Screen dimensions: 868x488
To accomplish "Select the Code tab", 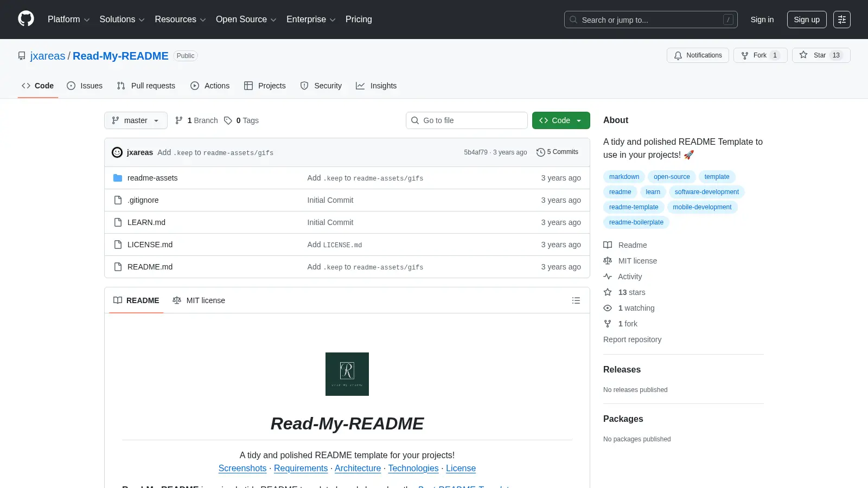I will [x=37, y=86].
